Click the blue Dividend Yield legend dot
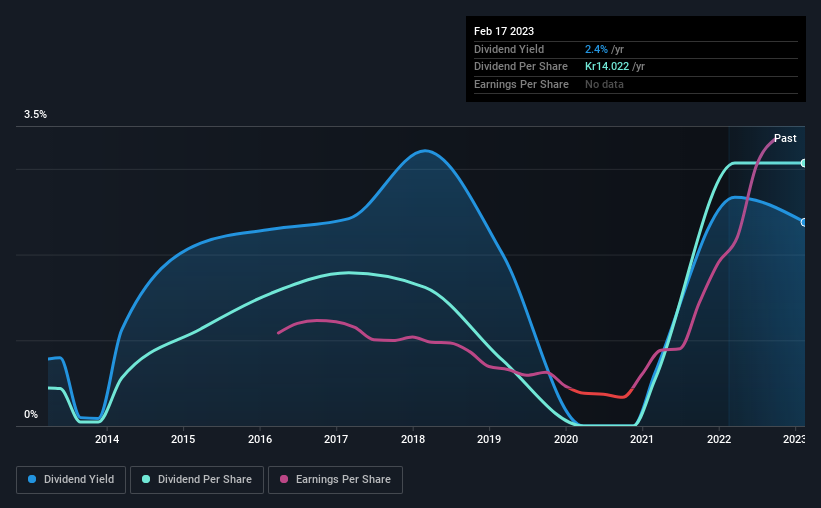 [x=32, y=479]
